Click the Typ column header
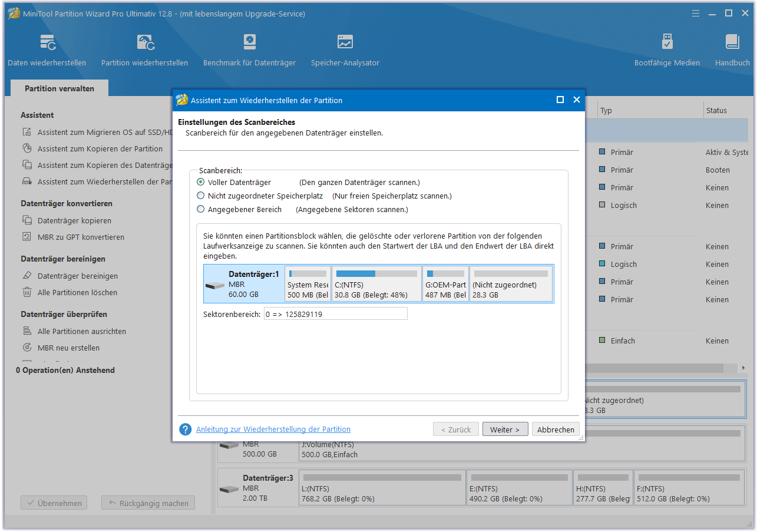Image resolution: width=757 pixels, height=532 pixels. tap(650, 110)
